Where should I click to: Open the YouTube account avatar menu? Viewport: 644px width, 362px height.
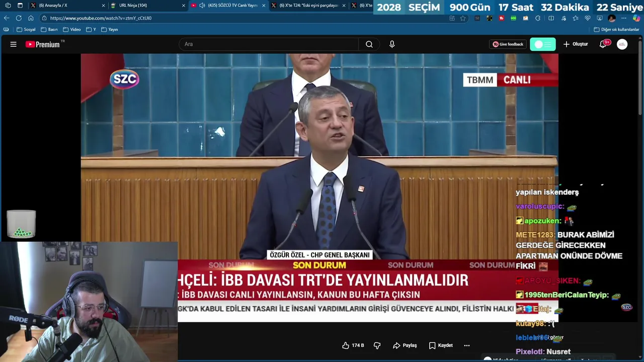pyautogui.click(x=622, y=44)
